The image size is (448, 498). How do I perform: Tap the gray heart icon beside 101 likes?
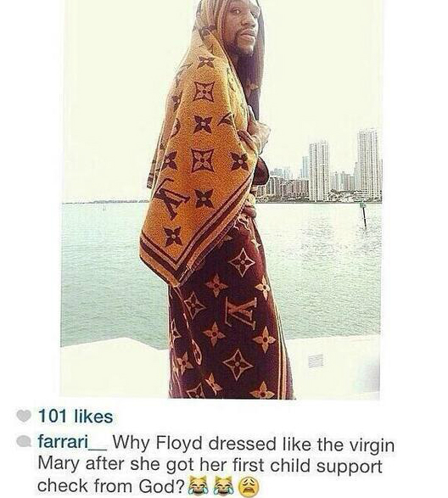[24, 417]
